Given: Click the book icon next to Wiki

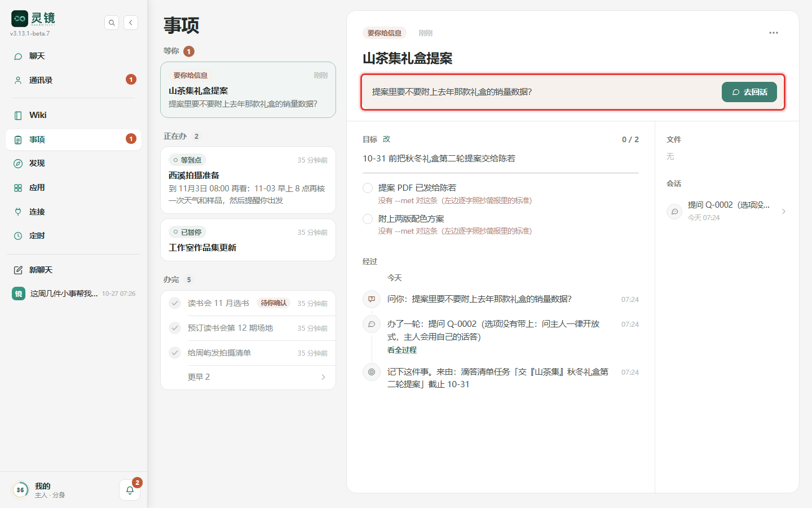Looking at the screenshot, I should click(18, 115).
